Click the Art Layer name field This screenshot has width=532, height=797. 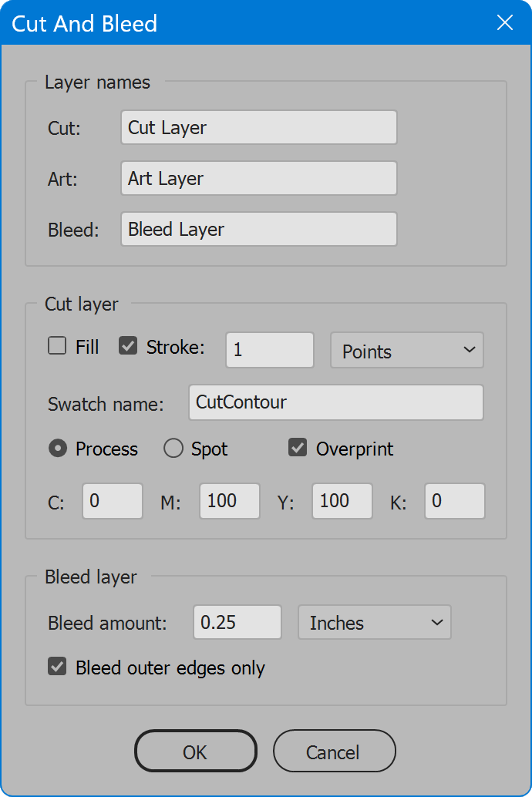tap(259, 178)
